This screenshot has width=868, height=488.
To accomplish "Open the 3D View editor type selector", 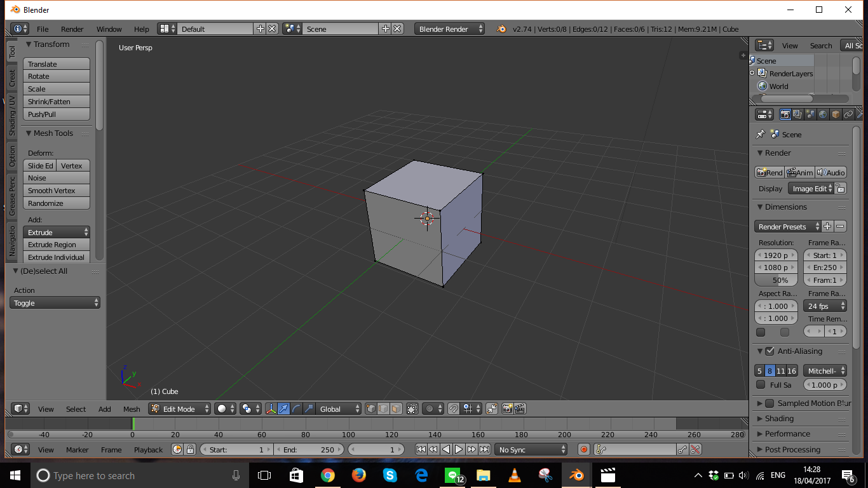I will (20, 409).
